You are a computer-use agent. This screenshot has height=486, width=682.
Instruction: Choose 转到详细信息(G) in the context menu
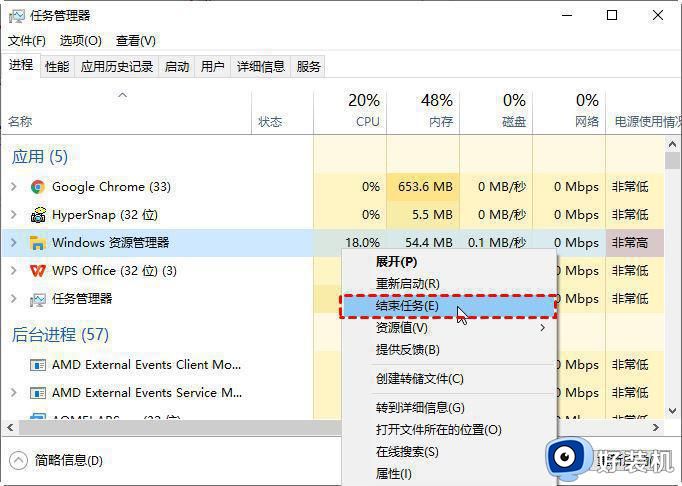tap(448, 408)
